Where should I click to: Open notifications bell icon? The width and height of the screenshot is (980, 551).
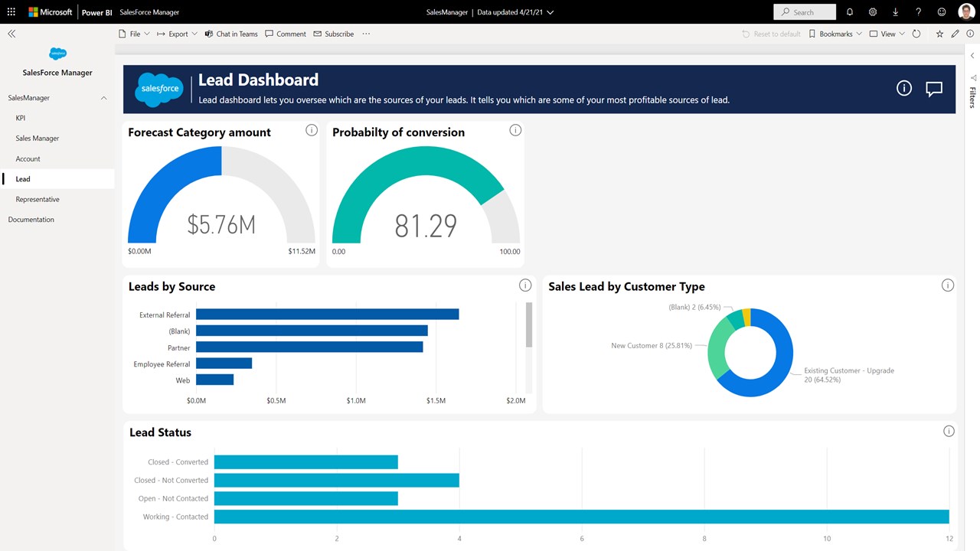tap(850, 12)
